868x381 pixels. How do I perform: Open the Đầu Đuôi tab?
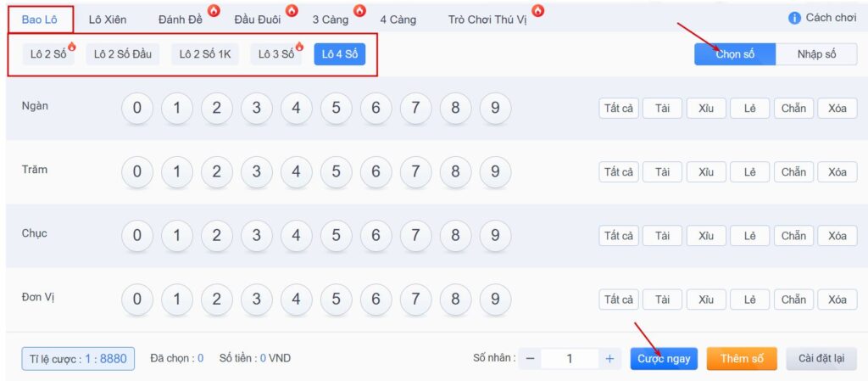click(x=258, y=20)
